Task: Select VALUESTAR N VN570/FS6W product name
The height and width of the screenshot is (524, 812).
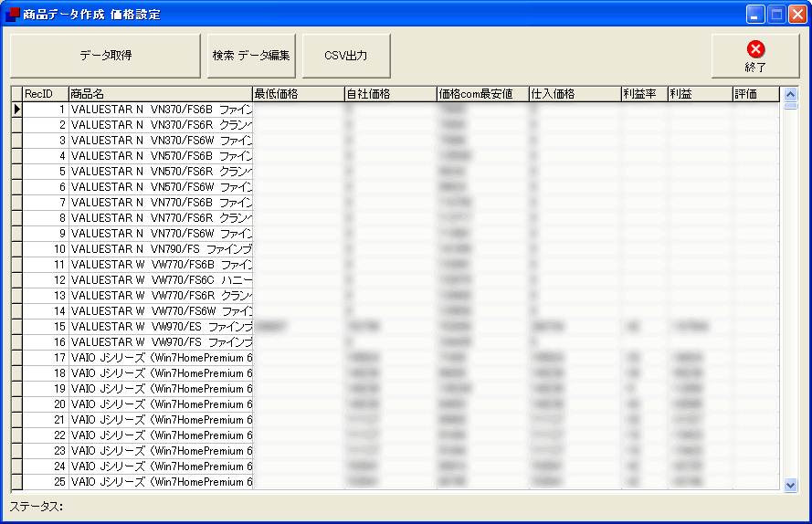Action: (x=161, y=187)
